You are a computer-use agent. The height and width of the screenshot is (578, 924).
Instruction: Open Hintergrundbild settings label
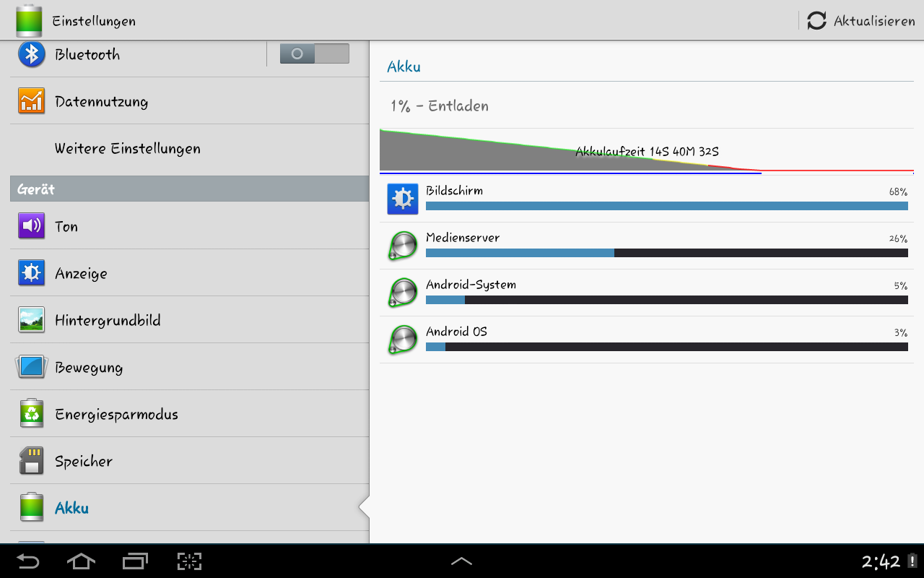(x=108, y=320)
